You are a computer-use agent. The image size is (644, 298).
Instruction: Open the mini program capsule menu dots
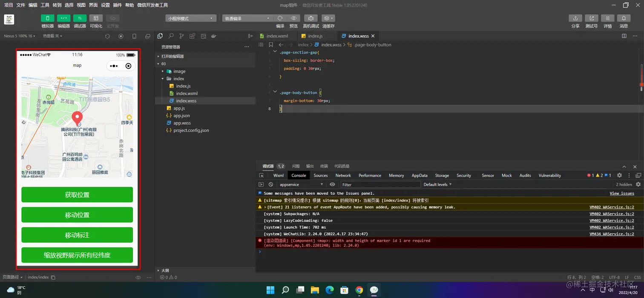click(114, 66)
